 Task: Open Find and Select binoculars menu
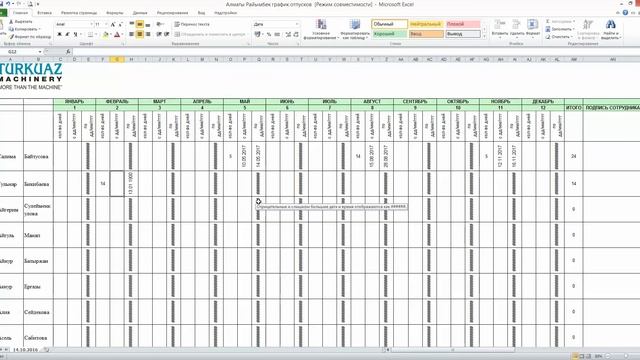(611, 29)
